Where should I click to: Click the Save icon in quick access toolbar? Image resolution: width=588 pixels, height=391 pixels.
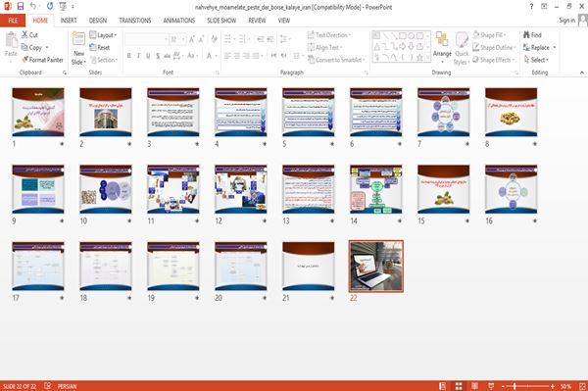21,6
